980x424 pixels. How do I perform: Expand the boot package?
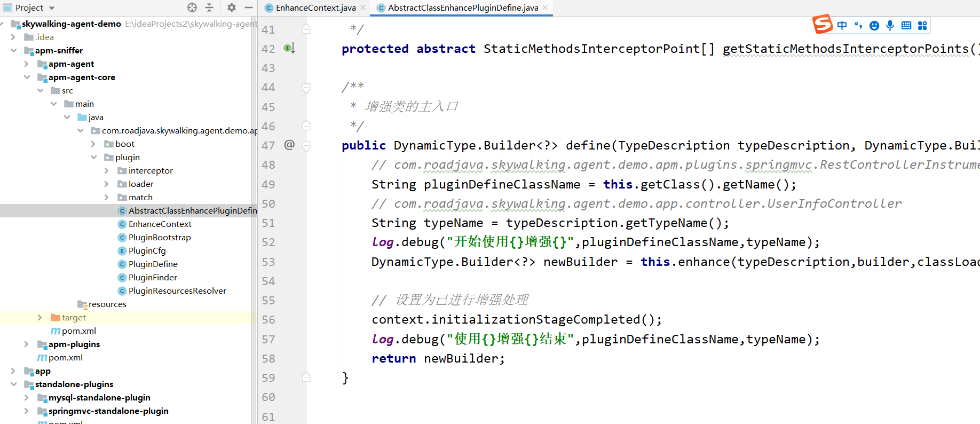click(x=93, y=144)
